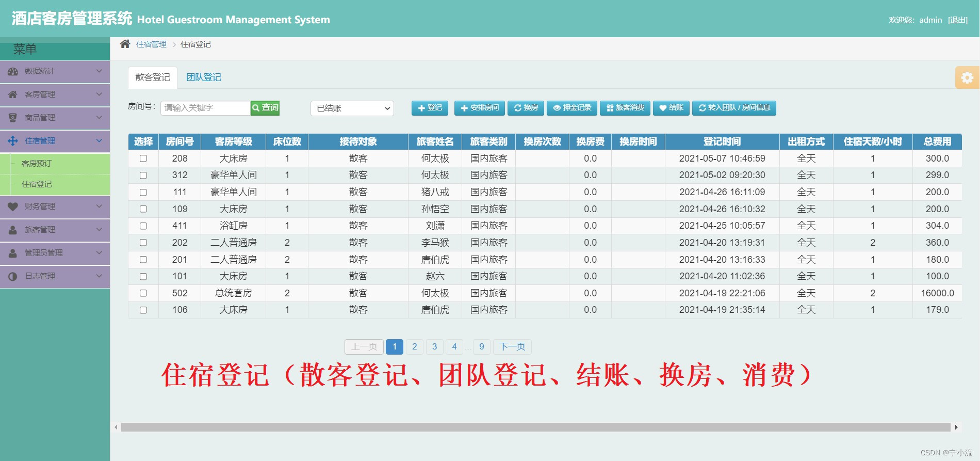This screenshot has width=980, height=461.
Task: Expand the 日志管理 menu chevron
Action: coord(99,276)
